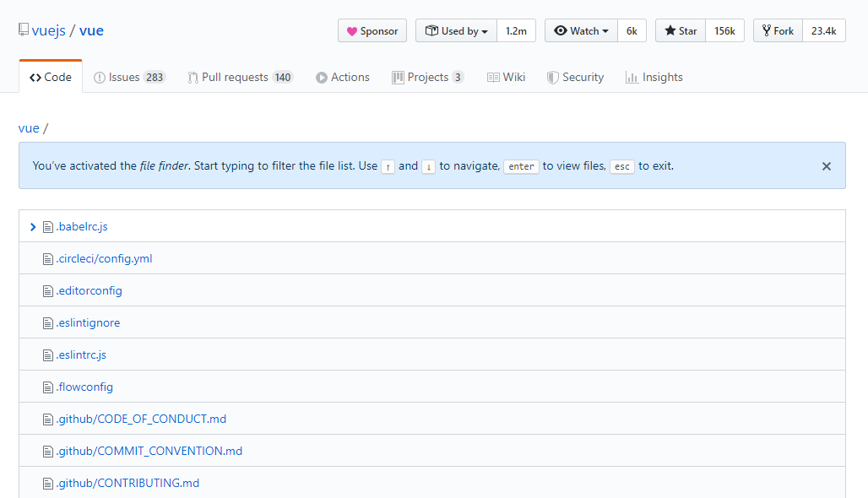Fork the repository with the Fork button
This screenshot has height=498, width=868.
pos(778,31)
